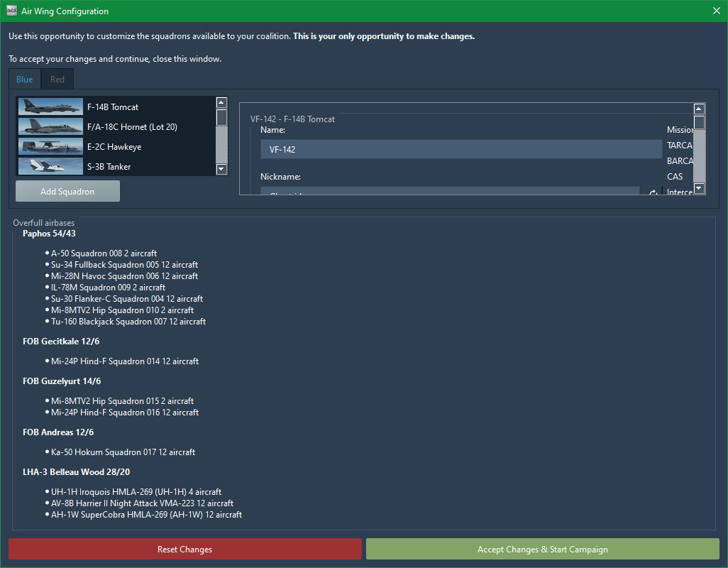The width and height of the screenshot is (728, 568).
Task: Toggle the CAS mission type
Action: 675,176
